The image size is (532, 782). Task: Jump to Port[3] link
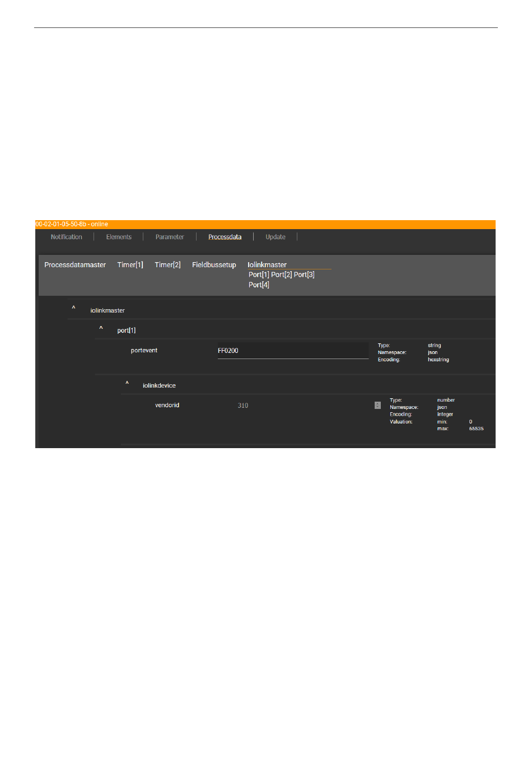click(x=304, y=274)
